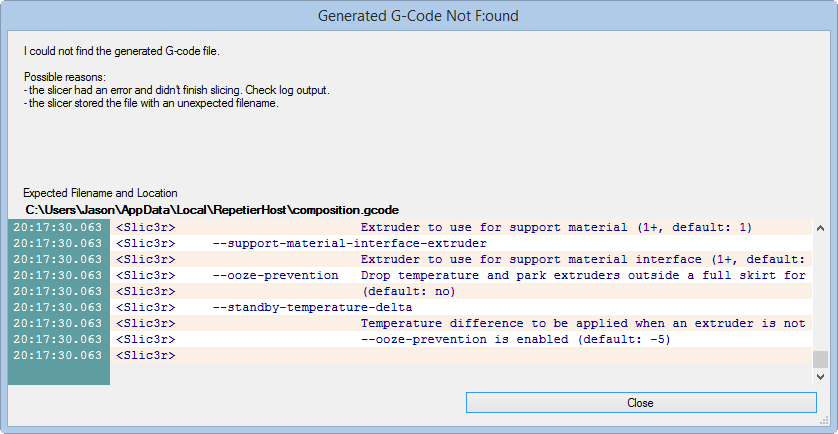This screenshot has height=434, width=838.
Task: Click the 'Expected Filename and Location' label
Action: 100,192
